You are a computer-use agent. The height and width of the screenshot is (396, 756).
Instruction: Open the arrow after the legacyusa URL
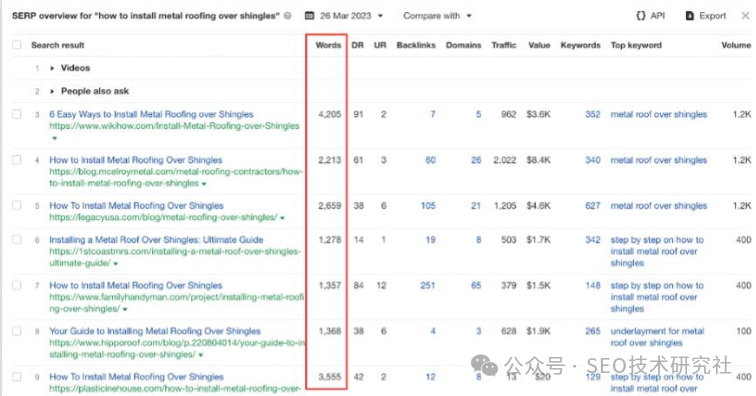coord(283,218)
